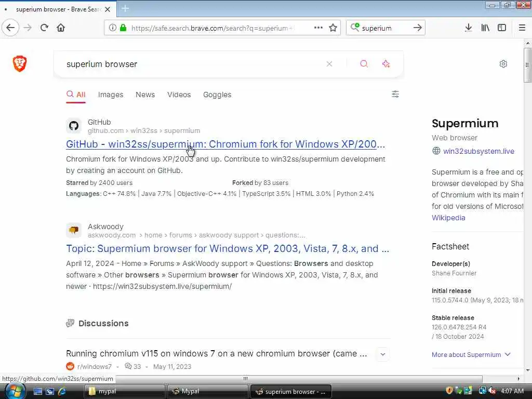Open the Library bookshelf icon
Screen dimensions: 532x399
tap(485, 28)
